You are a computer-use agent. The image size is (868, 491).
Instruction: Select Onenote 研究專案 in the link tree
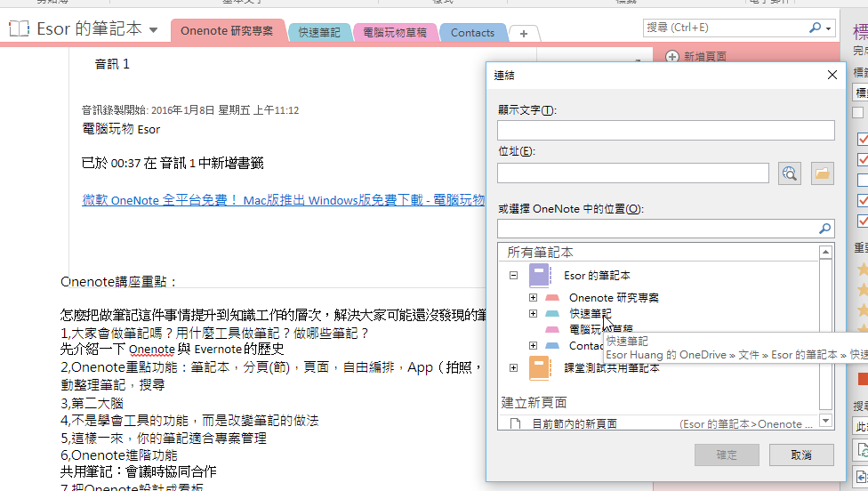[614, 298]
